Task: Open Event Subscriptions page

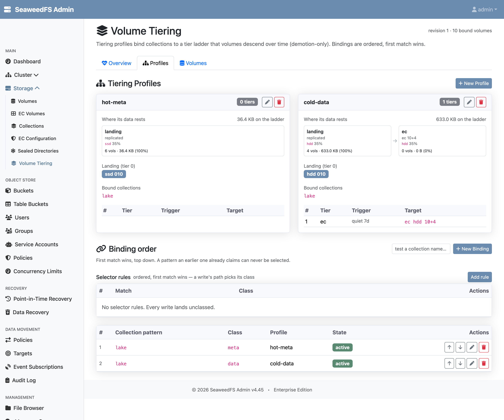Action: (34, 367)
